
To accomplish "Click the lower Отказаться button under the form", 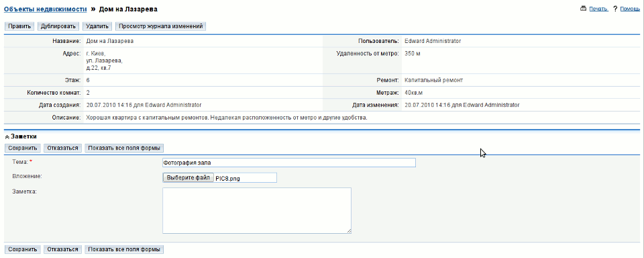I will coord(63,249).
